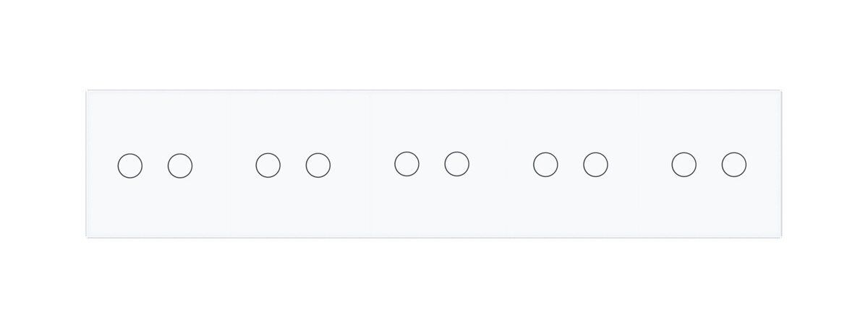Viewport: 868px width, 328px height.
Task: Tap the second circle from the right
Action: (684, 164)
